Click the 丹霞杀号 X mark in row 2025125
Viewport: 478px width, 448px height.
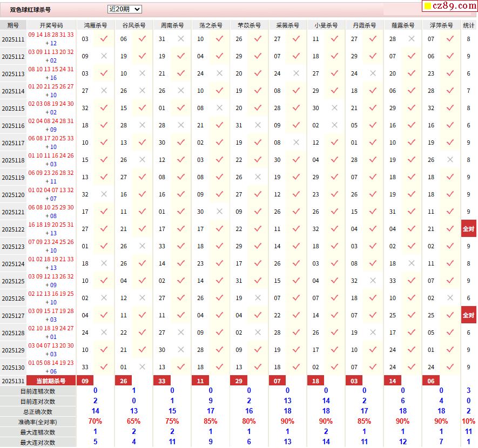tap(373, 281)
